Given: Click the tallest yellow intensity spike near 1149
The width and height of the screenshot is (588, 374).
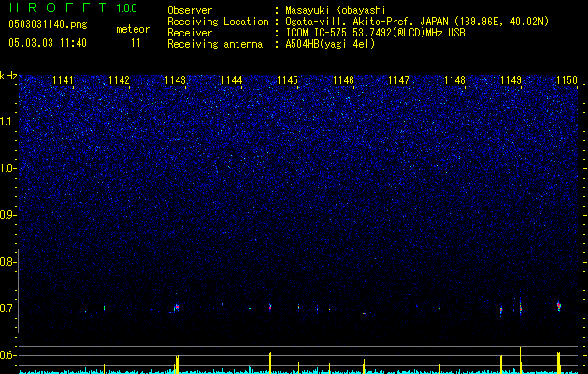Looking at the screenshot, I should click(520, 360).
